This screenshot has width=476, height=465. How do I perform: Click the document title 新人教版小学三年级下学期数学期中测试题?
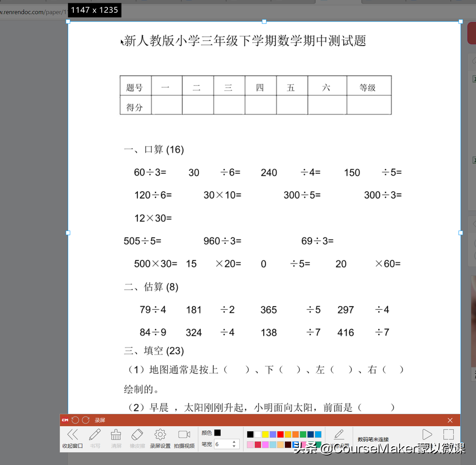245,40
